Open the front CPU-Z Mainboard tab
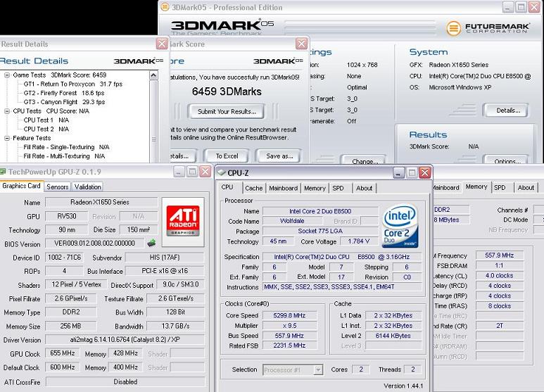This screenshot has height=392, width=544. (284, 188)
